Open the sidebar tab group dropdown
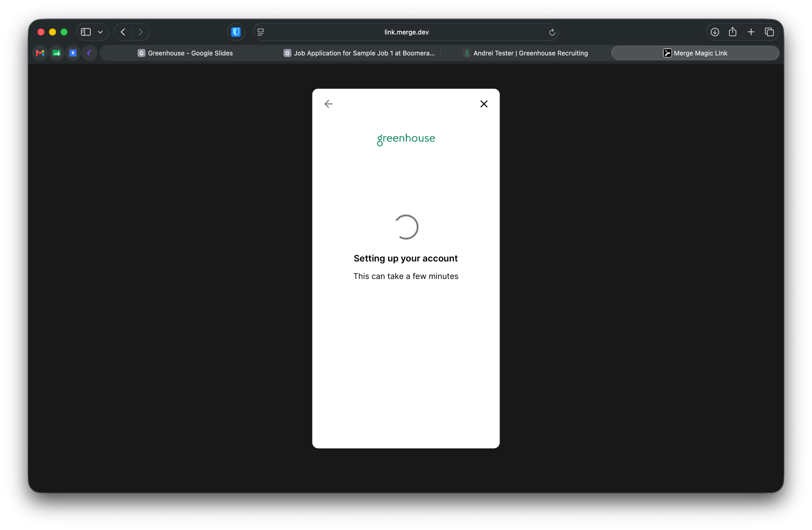Screen dimensions: 812x530 (x=100, y=32)
